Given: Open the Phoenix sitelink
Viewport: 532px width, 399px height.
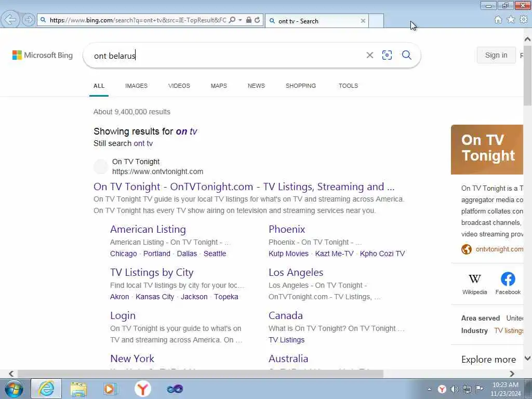Looking at the screenshot, I should 287,229.
